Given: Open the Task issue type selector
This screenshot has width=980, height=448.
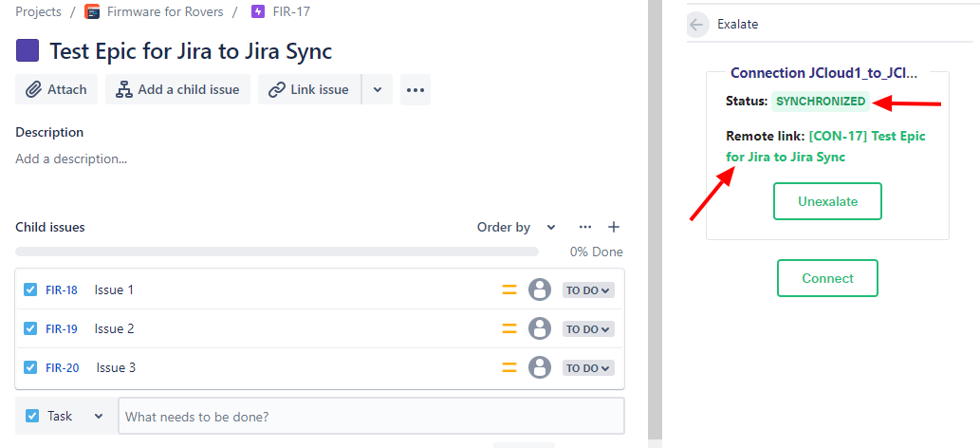Looking at the screenshot, I should click(65, 416).
